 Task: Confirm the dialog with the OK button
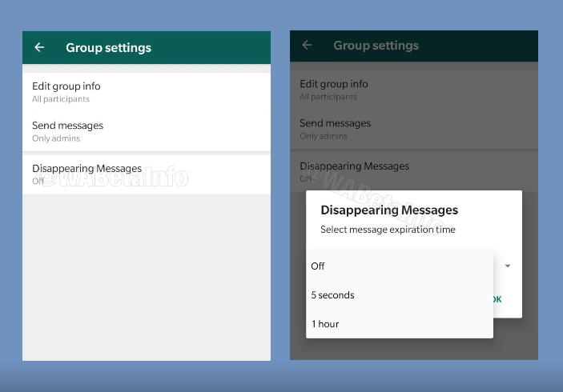(497, 299)
